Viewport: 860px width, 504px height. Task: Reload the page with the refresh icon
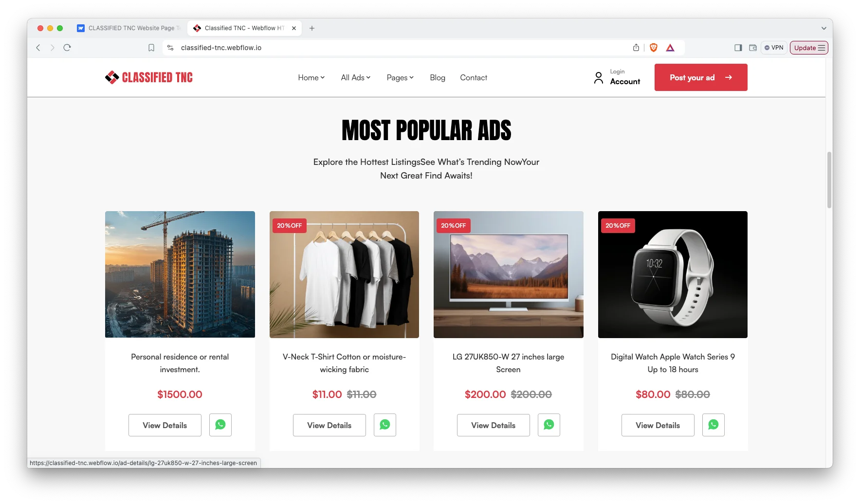(x=67, y=48)
